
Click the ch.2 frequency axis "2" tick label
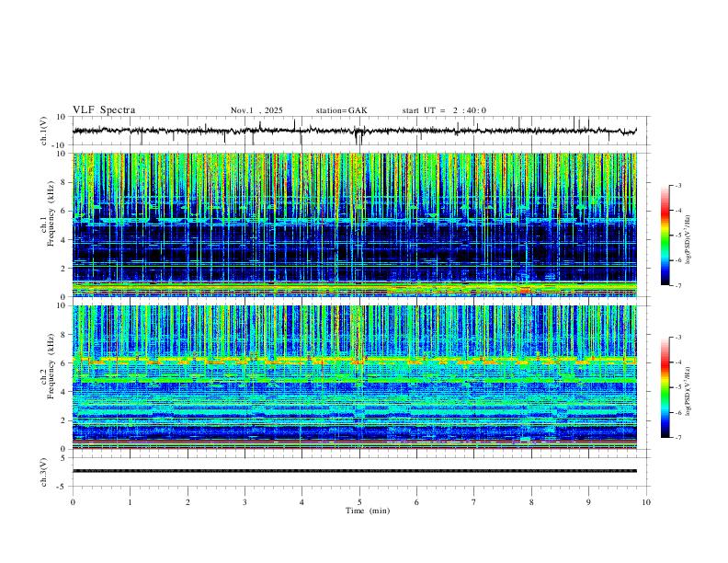click(63, 420)
